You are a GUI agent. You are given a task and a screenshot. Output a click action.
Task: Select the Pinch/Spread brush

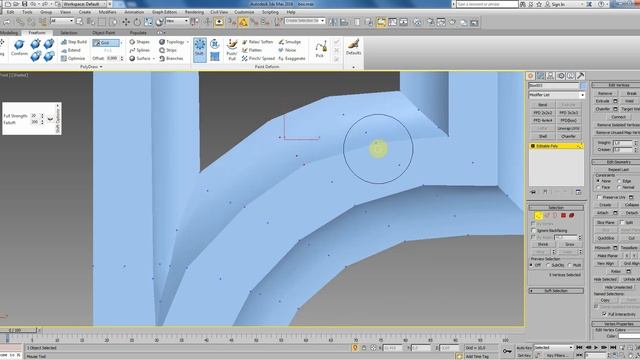pyautogui.click(x=258, y=58)
